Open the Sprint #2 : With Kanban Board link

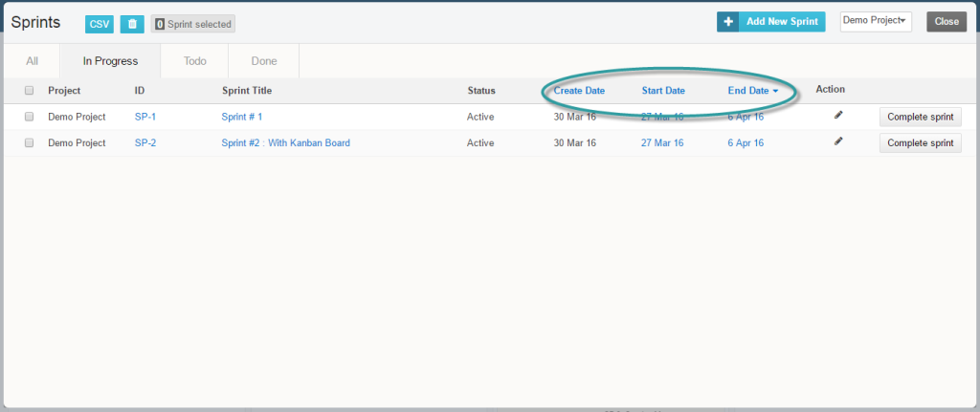point(285,143)
